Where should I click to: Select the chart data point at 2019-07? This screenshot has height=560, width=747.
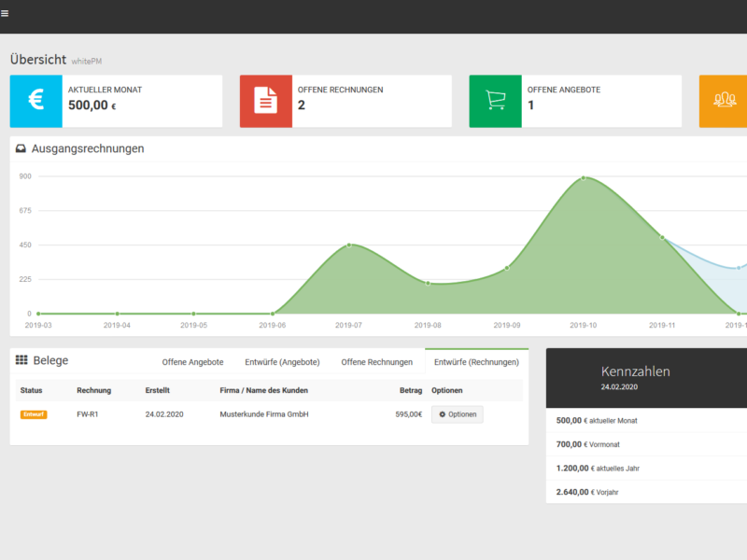(x=349, y=245)
